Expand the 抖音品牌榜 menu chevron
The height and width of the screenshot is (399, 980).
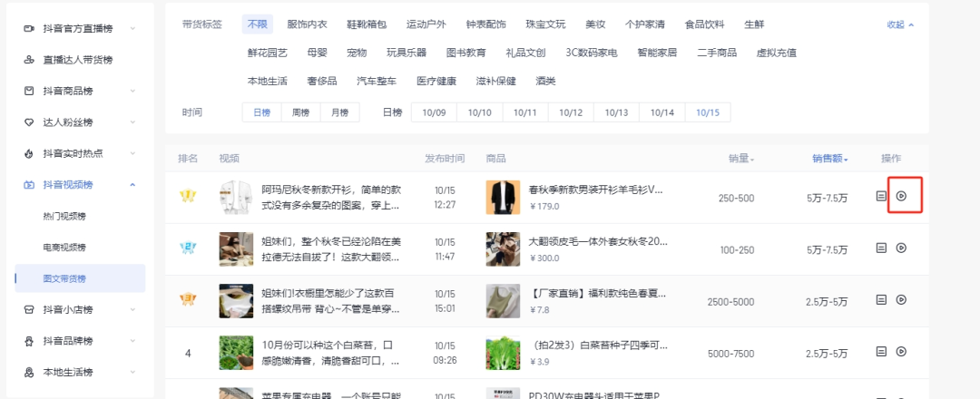(x=132, y=341)
